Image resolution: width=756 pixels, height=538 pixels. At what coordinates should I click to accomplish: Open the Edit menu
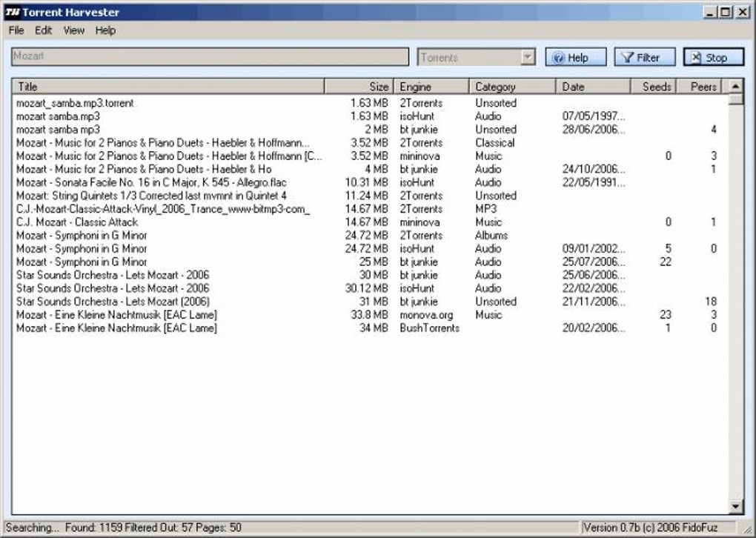[43, 30]
